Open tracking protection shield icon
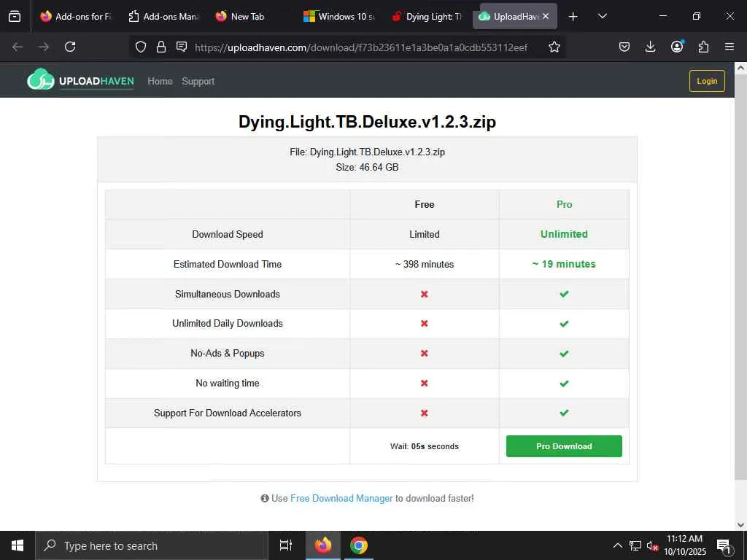The image size is (747, 560). (x=141, y=47)
